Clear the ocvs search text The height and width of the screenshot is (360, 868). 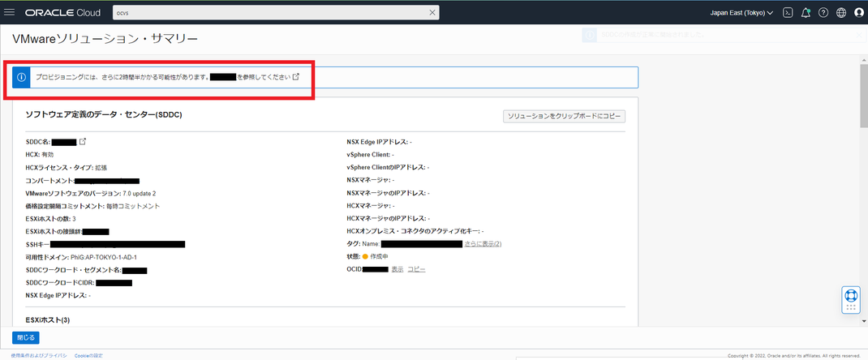(432, 13)
